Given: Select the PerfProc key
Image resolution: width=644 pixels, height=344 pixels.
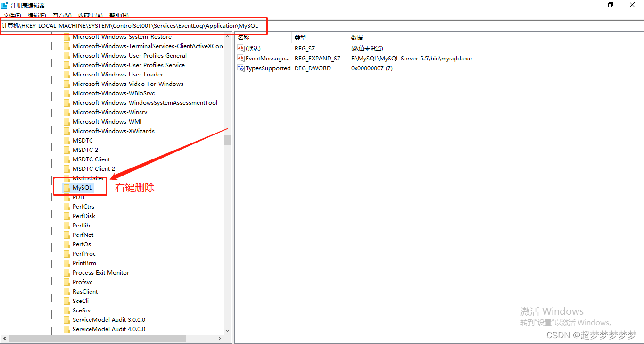Looking at the screenshot, I should coord(84,254).
